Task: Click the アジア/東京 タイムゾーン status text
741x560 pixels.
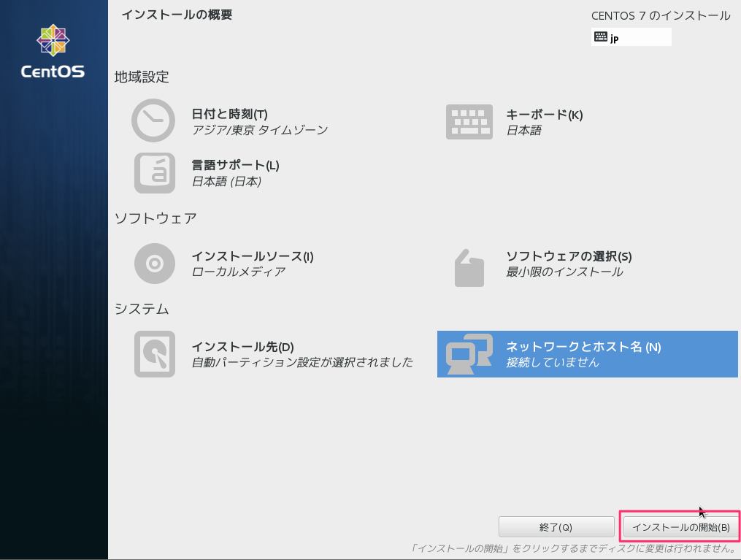Action: (x=259, y=130)
